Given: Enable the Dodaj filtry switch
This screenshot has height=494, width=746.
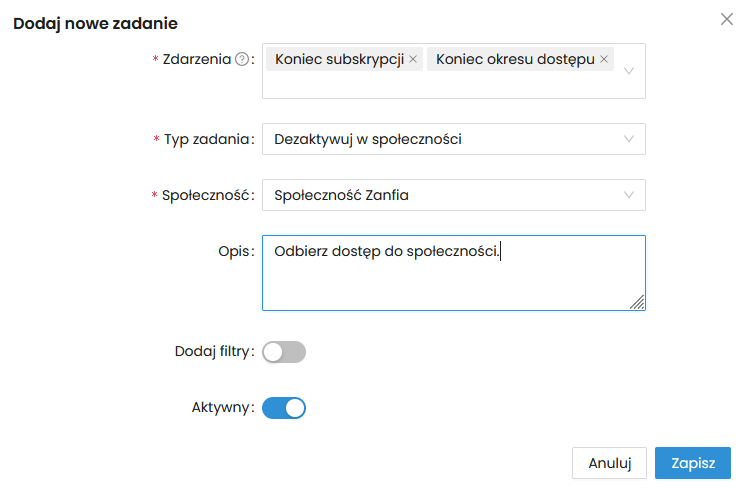Looking at the screenshot, I should tap(284, 352).
